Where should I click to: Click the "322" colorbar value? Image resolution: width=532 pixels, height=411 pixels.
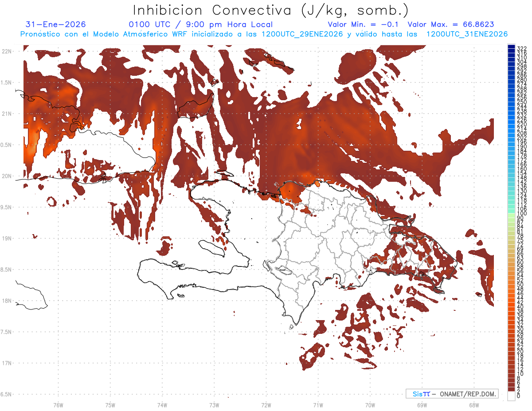(x=522, y=48)
